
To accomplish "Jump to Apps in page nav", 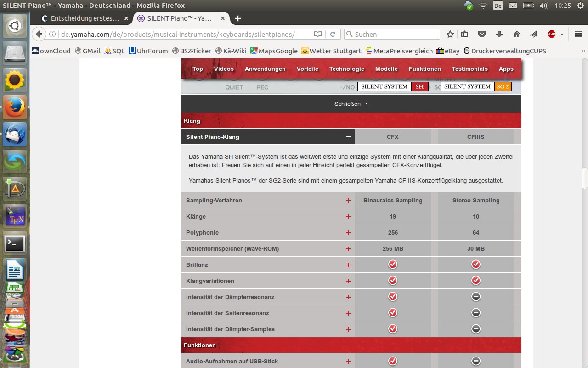I will pyautogui.click(x=506, y=69).
